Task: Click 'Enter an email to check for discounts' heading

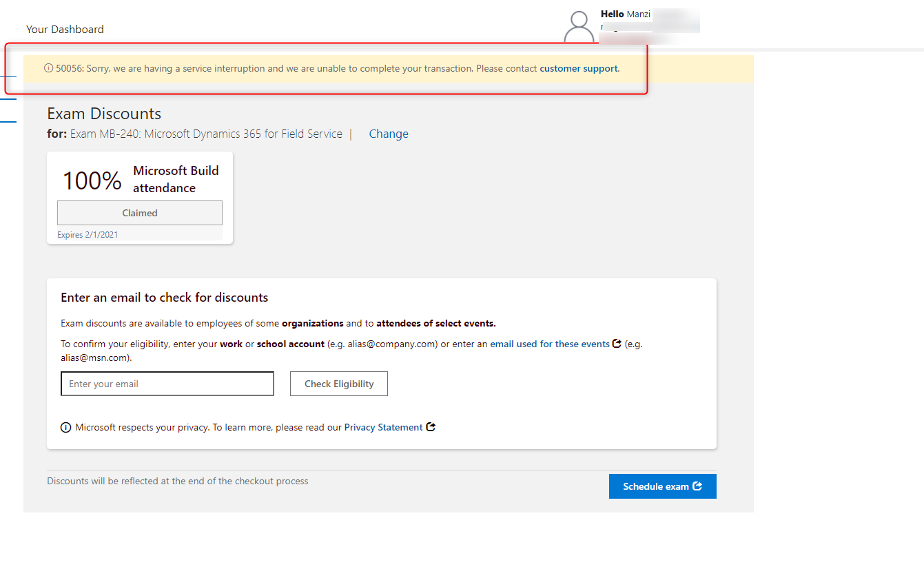Action: [x=165, y=298]
